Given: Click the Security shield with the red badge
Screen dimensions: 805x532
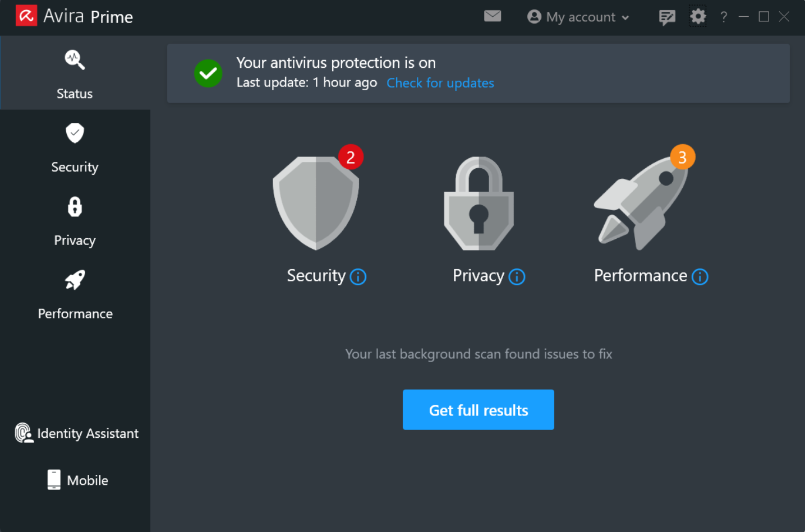Looking at the screenshot, I should (316, 202).
